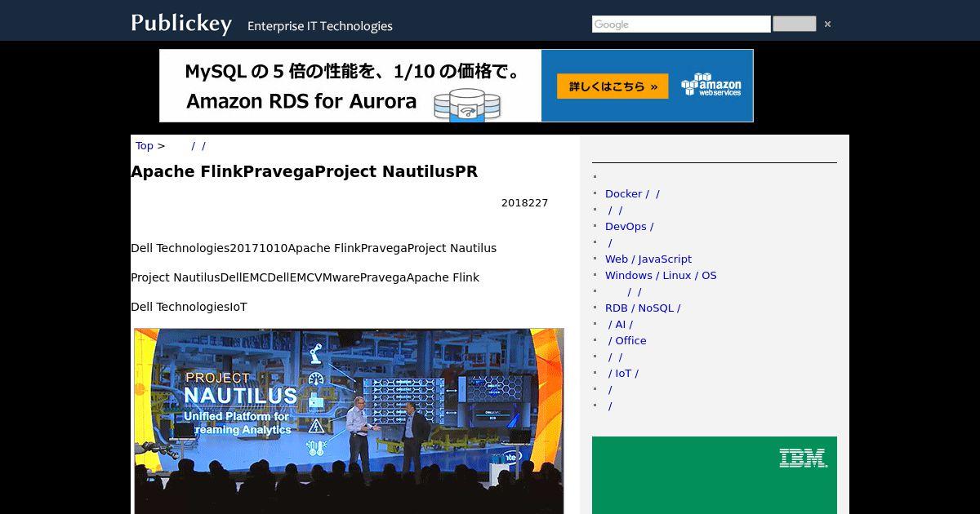Open the IoT category link
This screenshot has width=980, height=514.
623,374
